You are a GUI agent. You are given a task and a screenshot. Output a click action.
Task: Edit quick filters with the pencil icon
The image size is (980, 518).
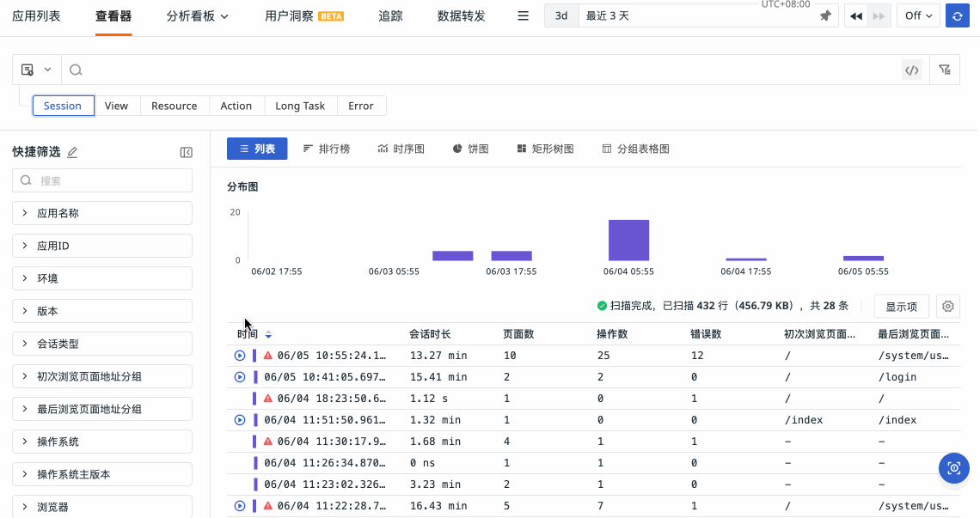[72, 152]
